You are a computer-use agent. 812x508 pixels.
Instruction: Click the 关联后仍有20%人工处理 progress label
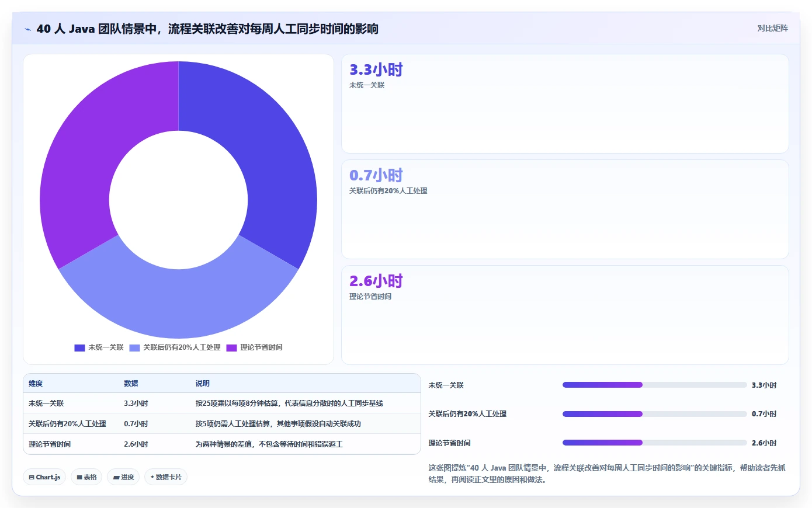click(467, 414)
